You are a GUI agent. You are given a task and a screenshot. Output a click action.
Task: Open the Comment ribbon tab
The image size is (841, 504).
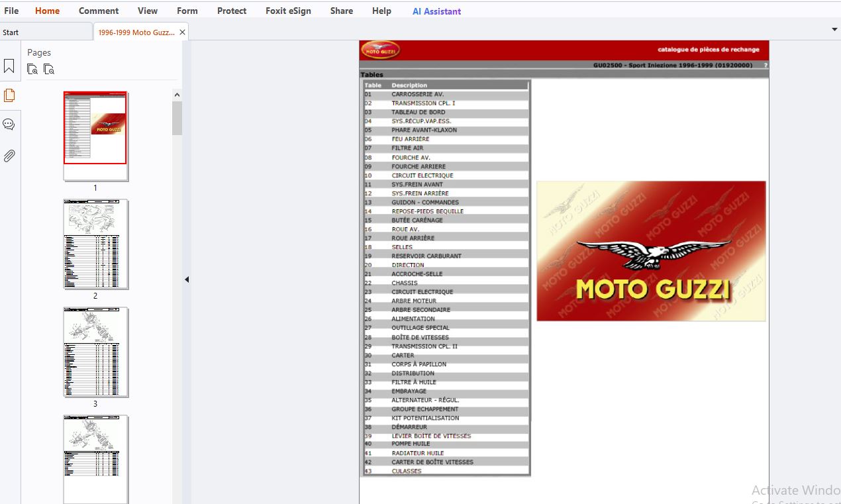point(99,11)
